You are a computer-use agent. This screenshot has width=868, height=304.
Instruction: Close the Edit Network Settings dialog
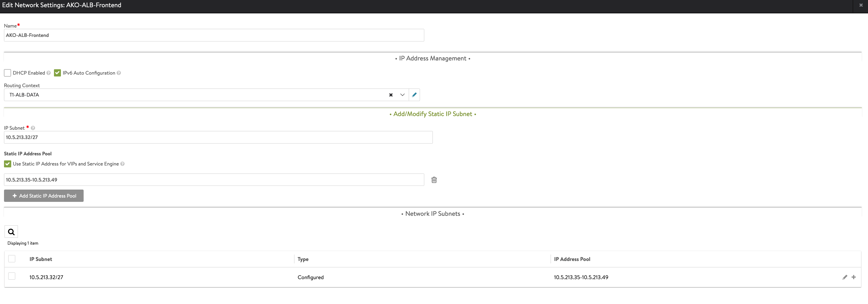point(861,5)
